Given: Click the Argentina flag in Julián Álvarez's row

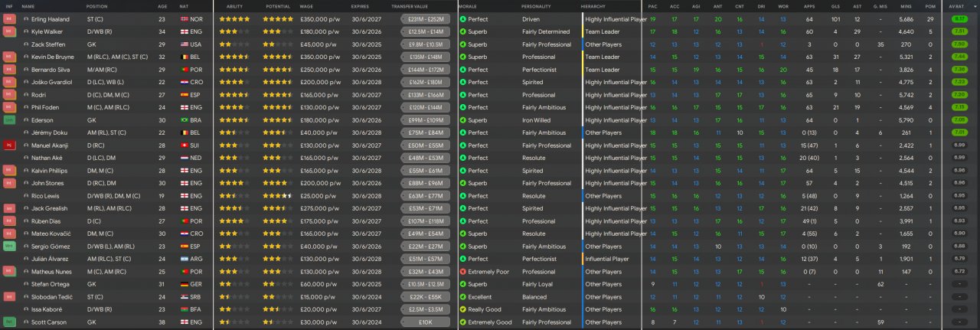Looking at the screenshot, I should pos(184,259).
